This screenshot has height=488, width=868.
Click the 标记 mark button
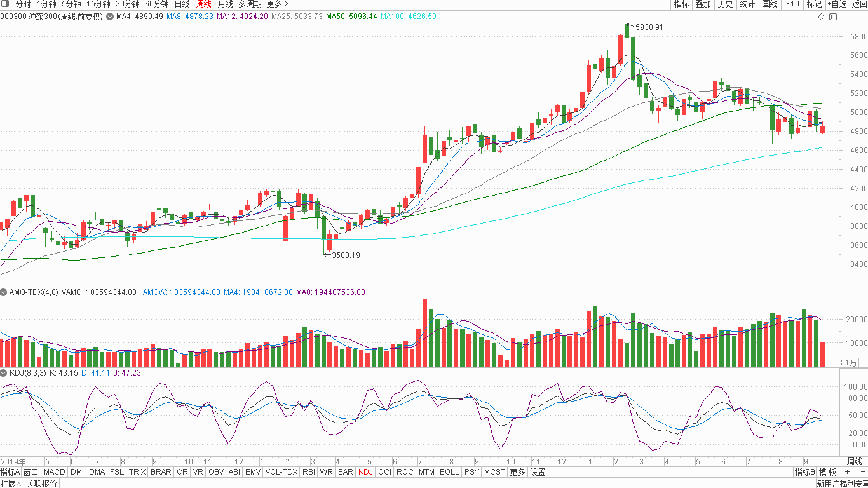[814, 4]
